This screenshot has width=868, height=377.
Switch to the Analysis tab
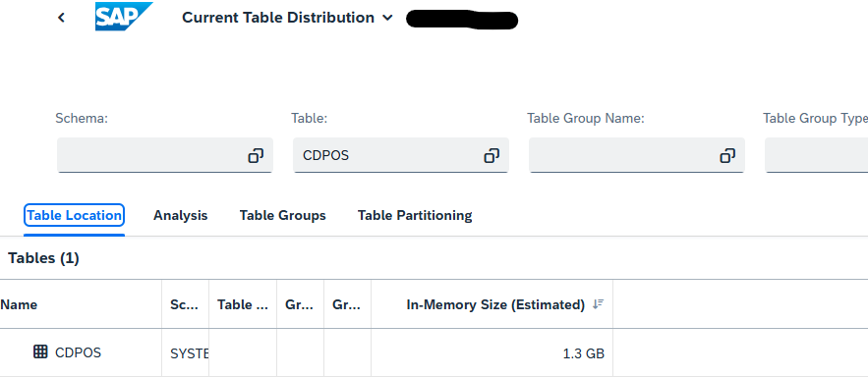181,215
